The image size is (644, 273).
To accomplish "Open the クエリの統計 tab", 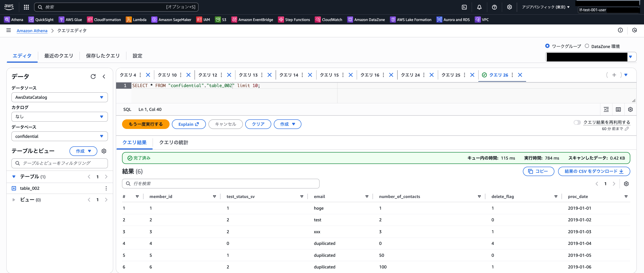I will pyautogui.click(x=173, y=142).
